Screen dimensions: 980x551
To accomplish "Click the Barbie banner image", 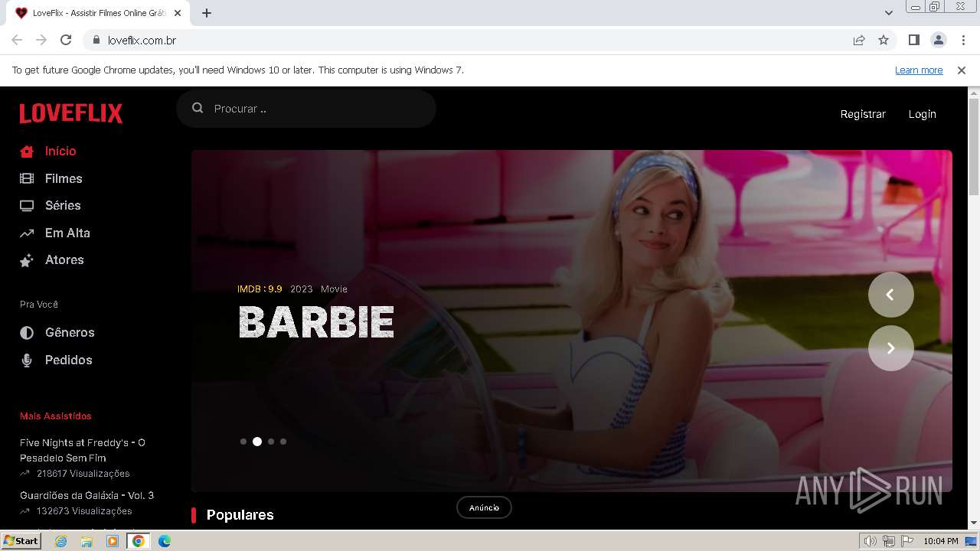I will pos(572,321).
